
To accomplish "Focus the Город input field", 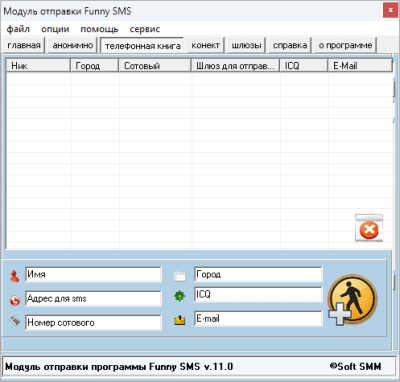I will click(x=258, y=274).
